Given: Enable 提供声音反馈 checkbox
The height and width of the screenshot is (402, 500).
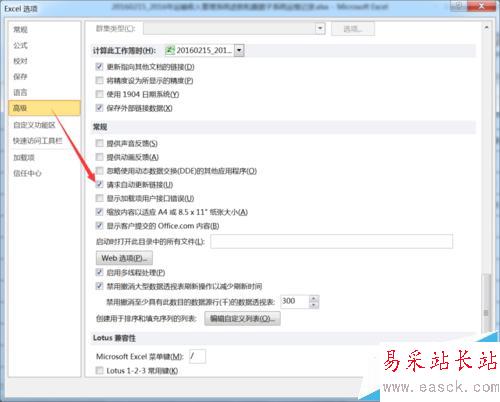Looking at the screenshot, I should (99, 143).
